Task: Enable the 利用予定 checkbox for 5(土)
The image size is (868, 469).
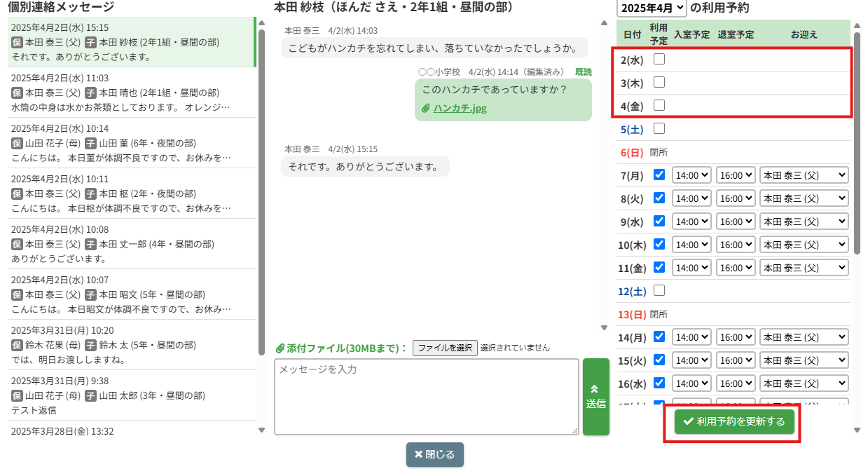Action: [659, 128]
